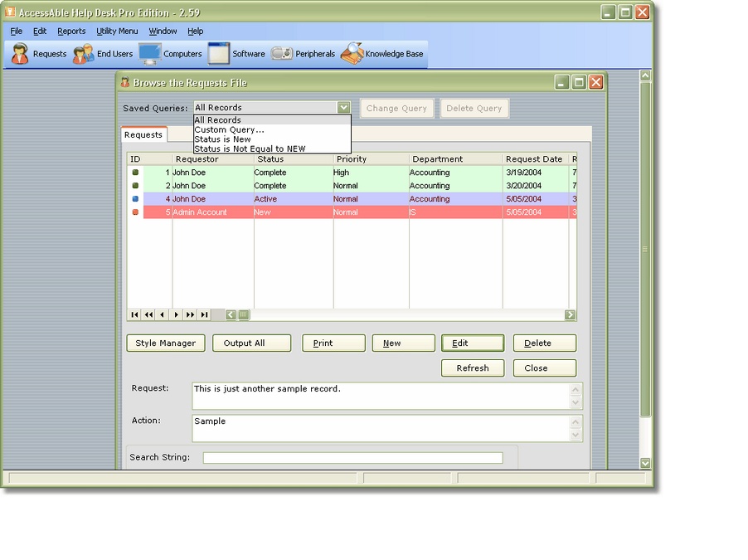
Task: Open the Edit menu
Action: [40, 31]
